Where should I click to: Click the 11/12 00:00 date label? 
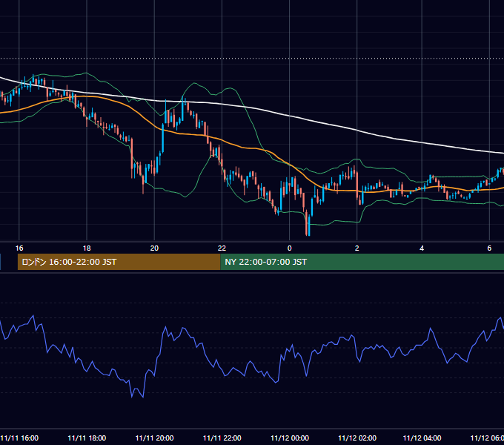click(x=290, y=438)
